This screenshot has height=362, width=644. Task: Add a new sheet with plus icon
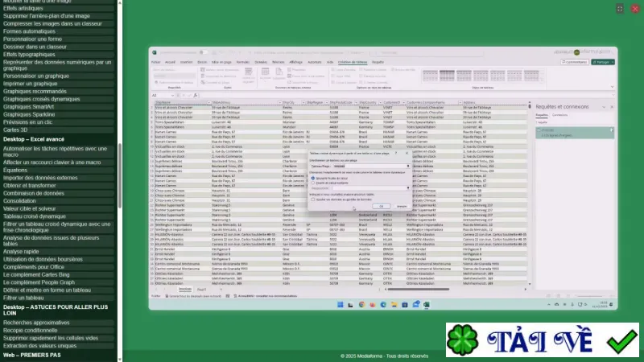(x=221, y=290)
